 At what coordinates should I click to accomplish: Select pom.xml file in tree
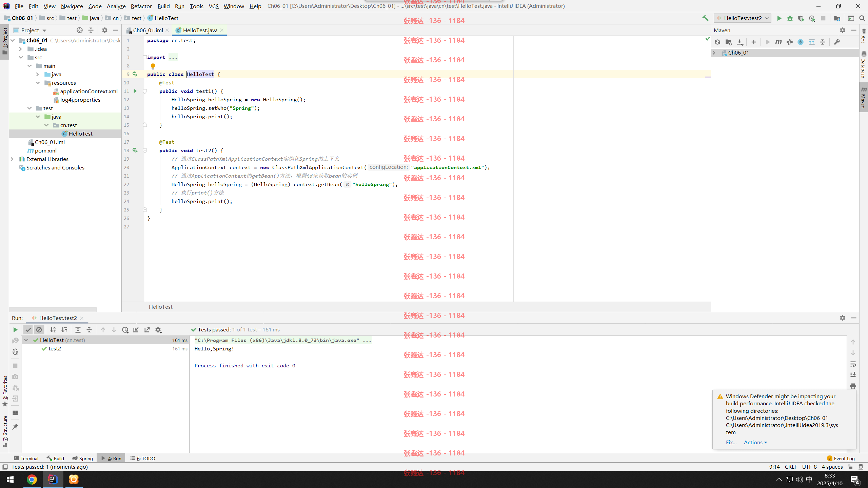click(42, 150)
